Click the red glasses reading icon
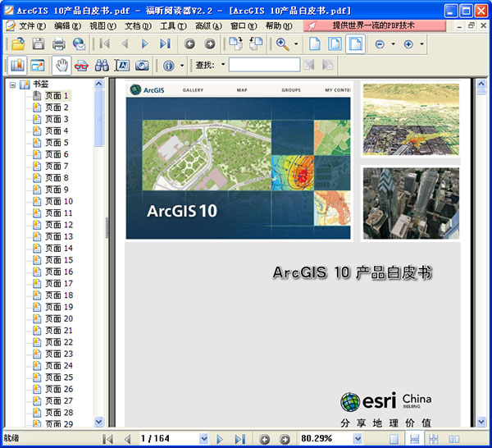 81,66
